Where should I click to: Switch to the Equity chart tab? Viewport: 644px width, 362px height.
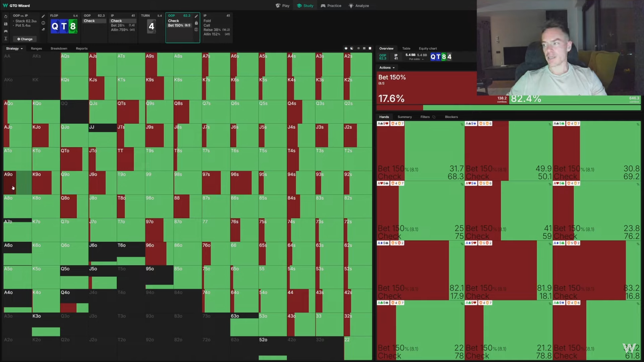[x=428, y=49]
